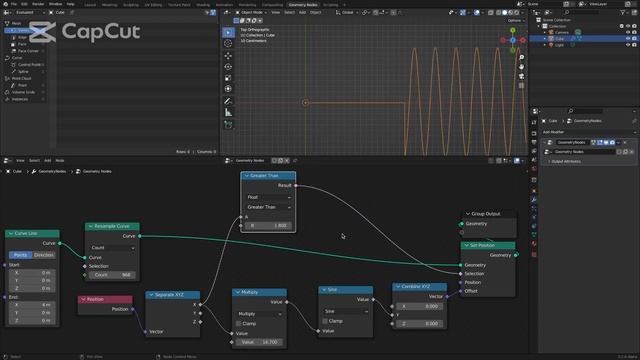The image size is (640, 360).
Task: Click the Blender logo icon in menu bar
Action: pyautogui.click(x=5, y=4)
